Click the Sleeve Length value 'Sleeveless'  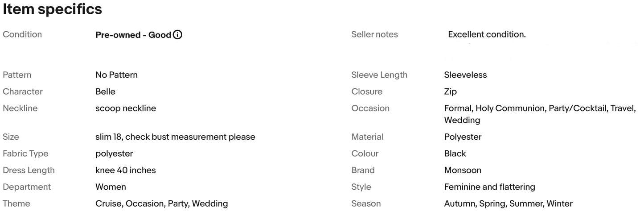[465, 75]
